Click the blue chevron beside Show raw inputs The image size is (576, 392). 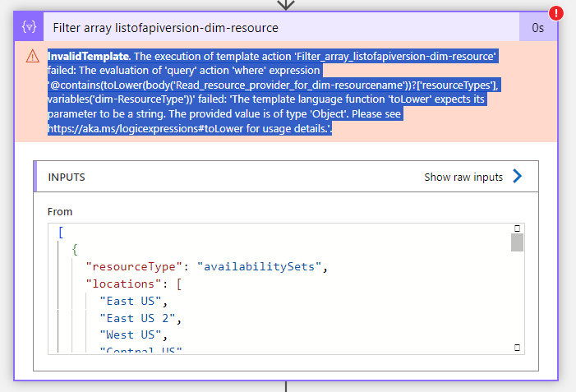tap(517, 176)
